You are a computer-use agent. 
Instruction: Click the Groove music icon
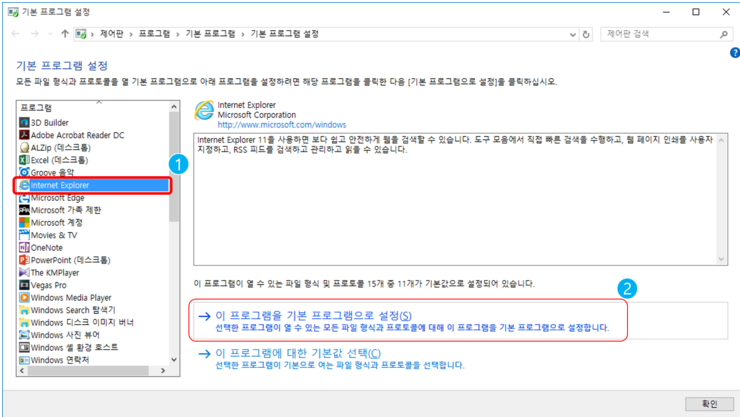click(x=24, y=172)
